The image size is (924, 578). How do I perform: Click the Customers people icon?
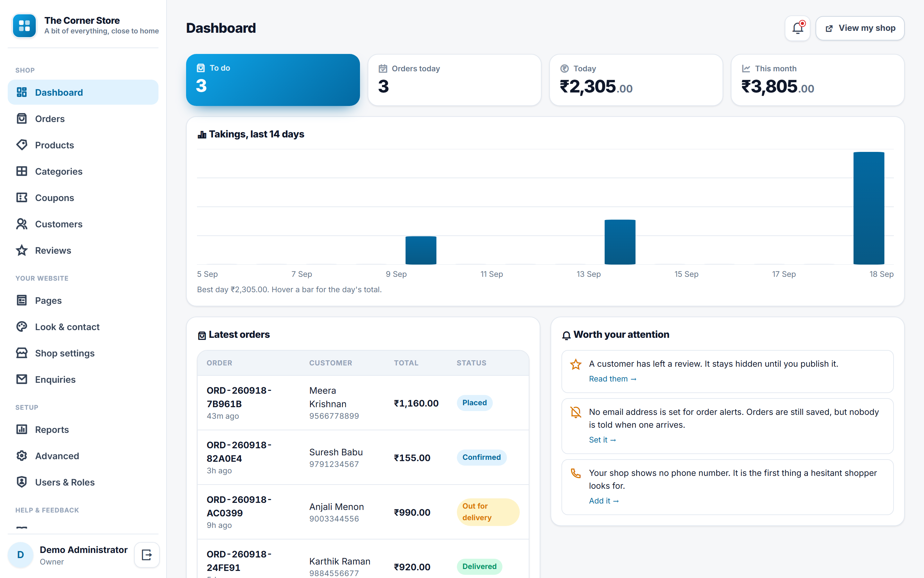tap(22, 224)
